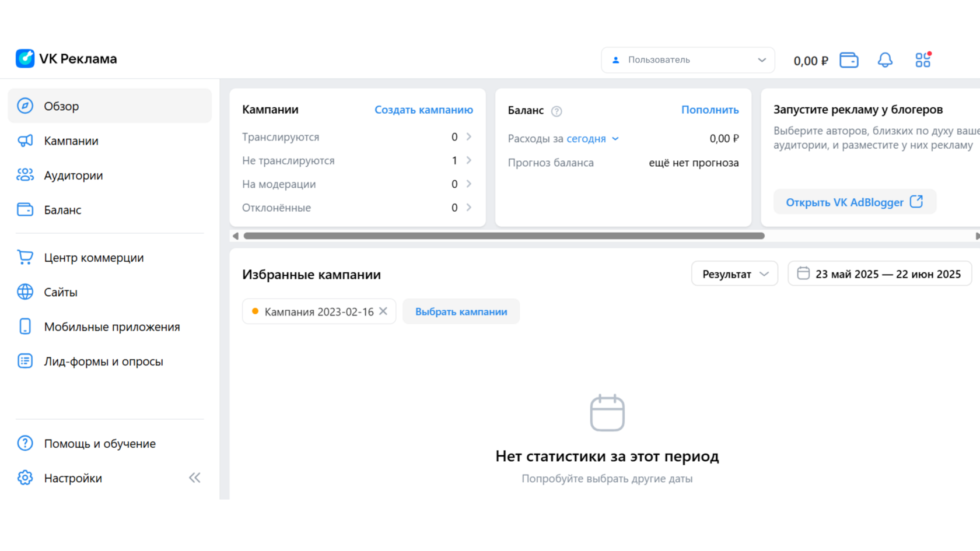Click Создать кампанию link
This screenshot has height=551, width=980.
tap(423, 110)
